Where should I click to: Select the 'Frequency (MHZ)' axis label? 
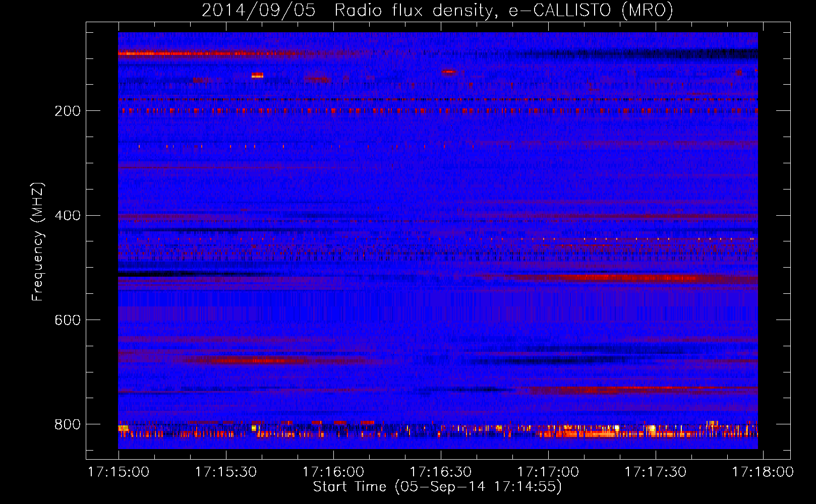tap(38, 242)
